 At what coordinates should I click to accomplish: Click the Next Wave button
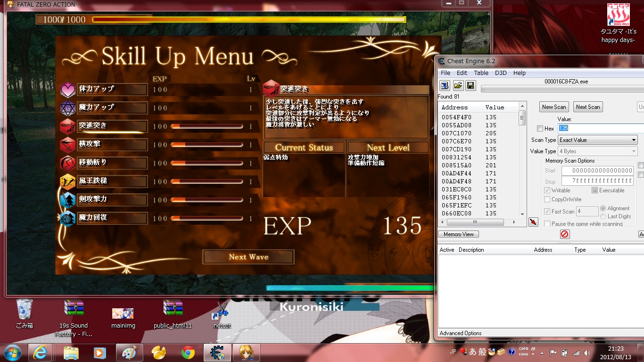coord(248,257)
